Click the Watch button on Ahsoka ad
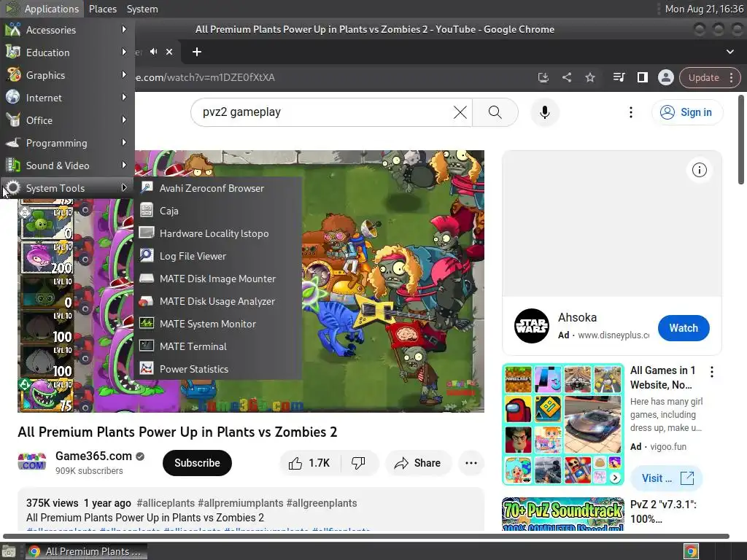Image resolution: width=747 pixels, height=560 pixels. click(x=683, y=328)
